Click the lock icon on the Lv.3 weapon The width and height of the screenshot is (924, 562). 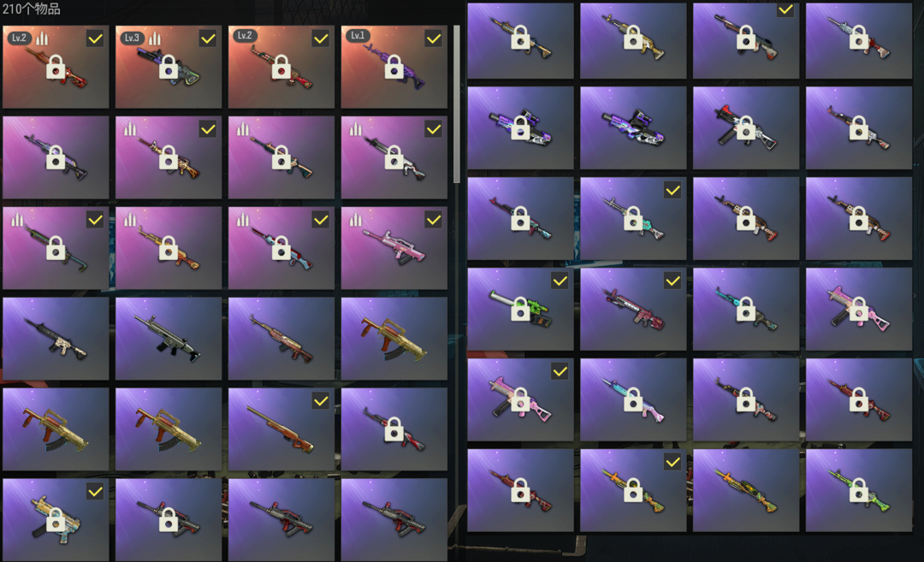(x=169, y=68)
